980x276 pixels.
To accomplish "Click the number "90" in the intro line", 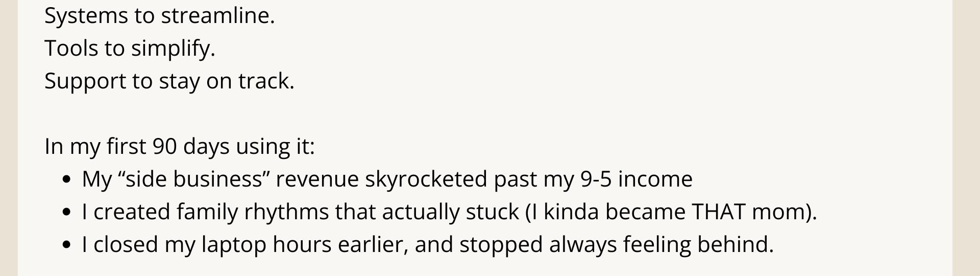I will pos(164,147).
